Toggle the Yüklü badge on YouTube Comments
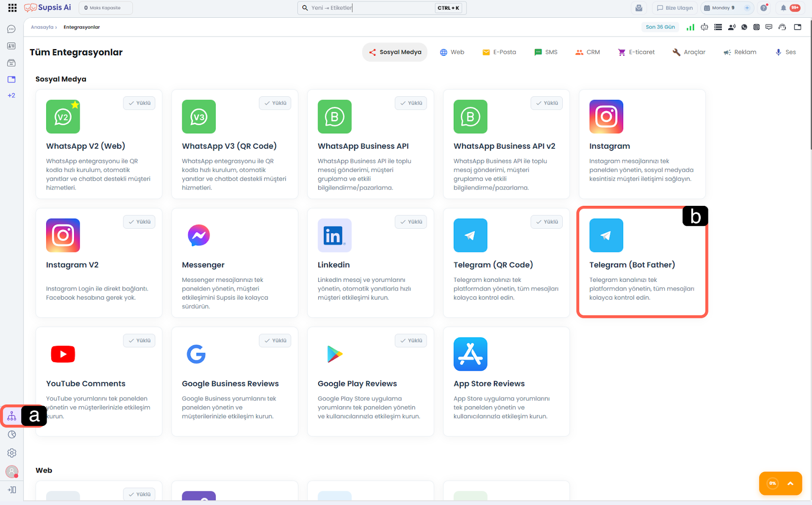Screen dimensions: 812x505 [139, 341]
